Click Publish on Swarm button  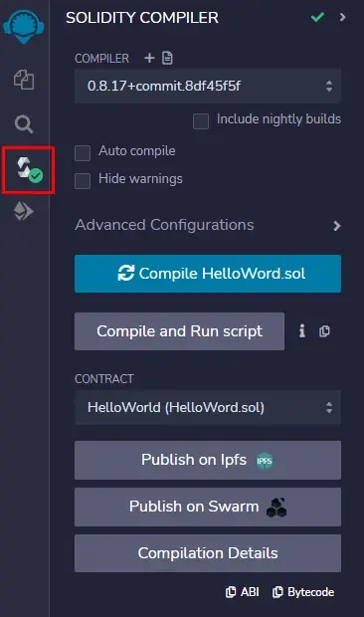coord(208,507)
